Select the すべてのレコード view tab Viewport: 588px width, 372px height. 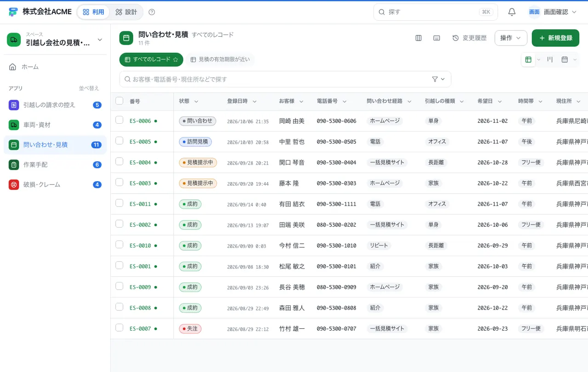(151, 60)
